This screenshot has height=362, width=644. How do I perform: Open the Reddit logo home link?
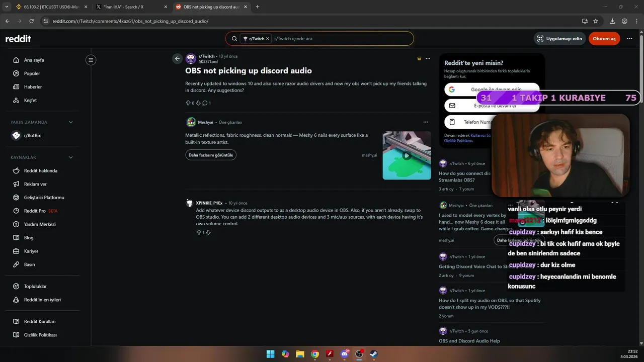coord(18,39)
